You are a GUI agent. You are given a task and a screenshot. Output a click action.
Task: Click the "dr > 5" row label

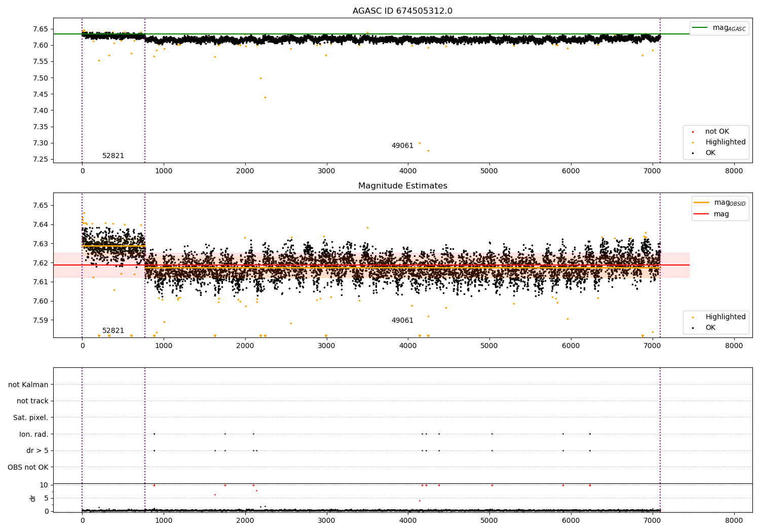click(37, 451)
